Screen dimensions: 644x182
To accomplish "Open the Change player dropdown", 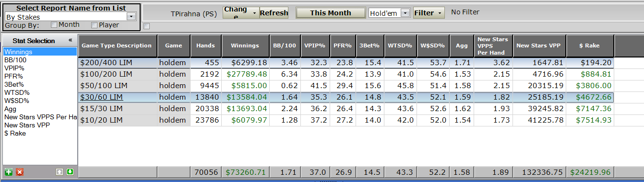I will click(x=241, y=13).
